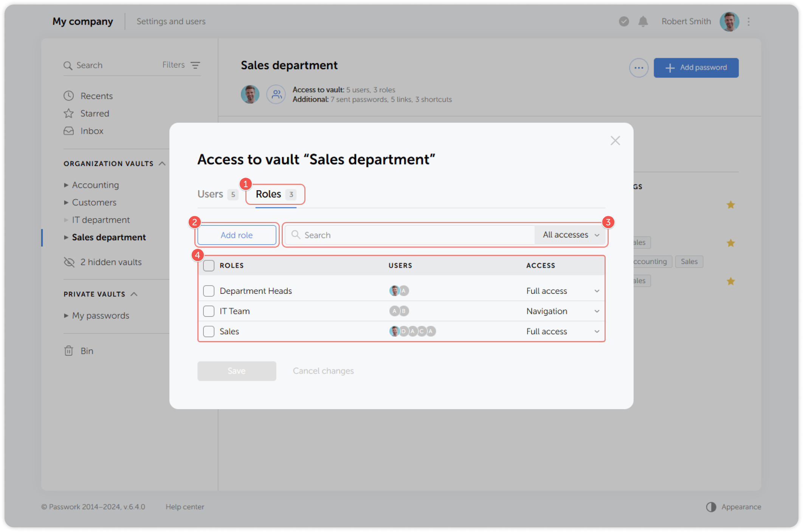Click inside the roles Search field
Viewport: 803px width, 532px height.
[x=378, y=234]
